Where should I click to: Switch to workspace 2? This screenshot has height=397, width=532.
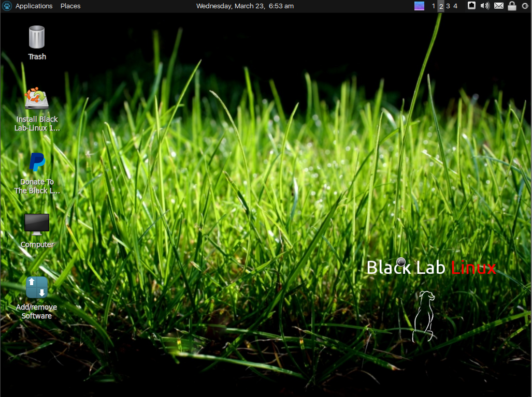pos(441,6)
